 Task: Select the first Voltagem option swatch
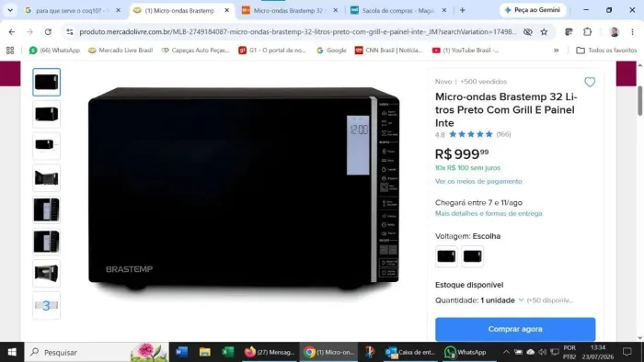(446, 256)
